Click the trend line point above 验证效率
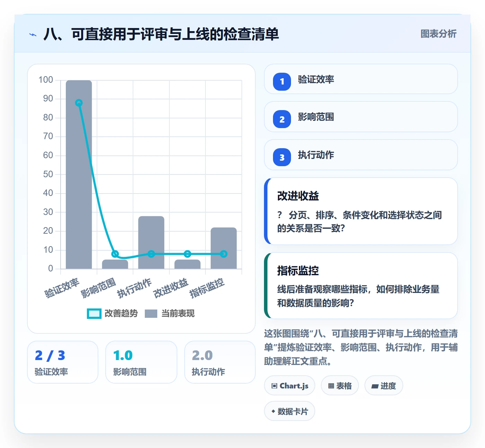 click(x=79, y=103)
